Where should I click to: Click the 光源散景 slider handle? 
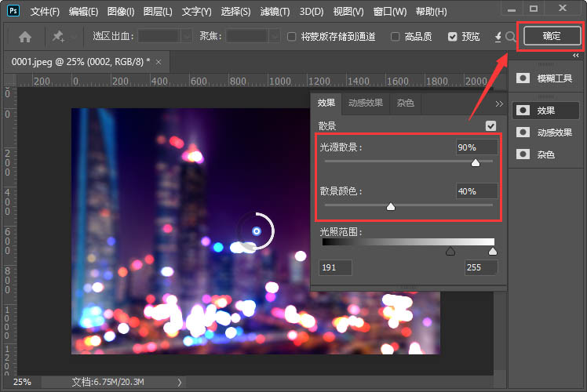pyautogui.click(x=476, y=163)
